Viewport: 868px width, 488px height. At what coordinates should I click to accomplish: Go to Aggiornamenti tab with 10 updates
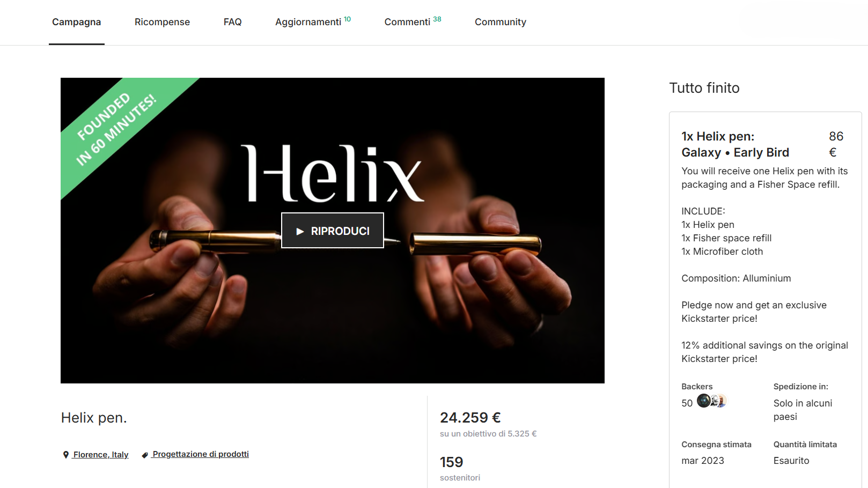313,22
